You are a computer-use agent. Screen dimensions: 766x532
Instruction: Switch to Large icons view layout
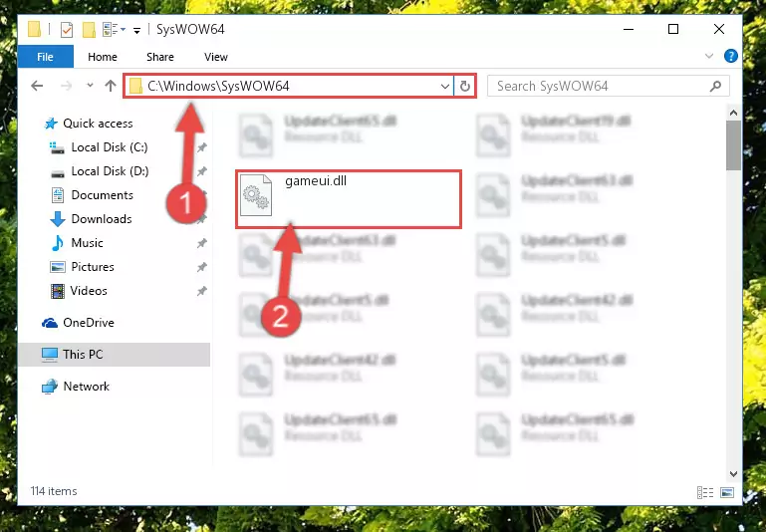[727, 492]
